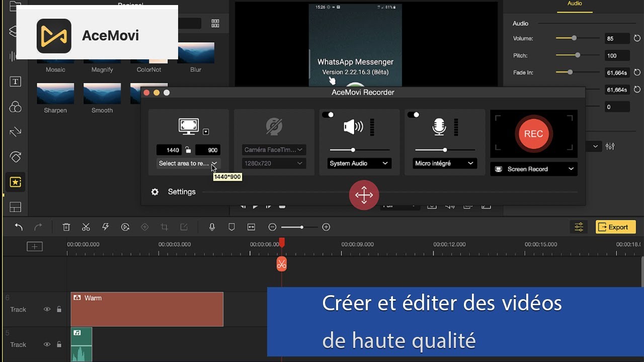Open the Select area to record dropdown

click(x=188, y=163)
